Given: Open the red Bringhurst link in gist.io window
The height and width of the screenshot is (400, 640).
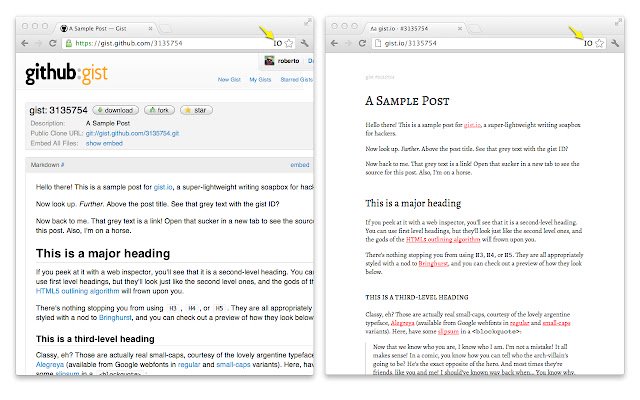Looking at the screenshot, I should tap(433, 264).
